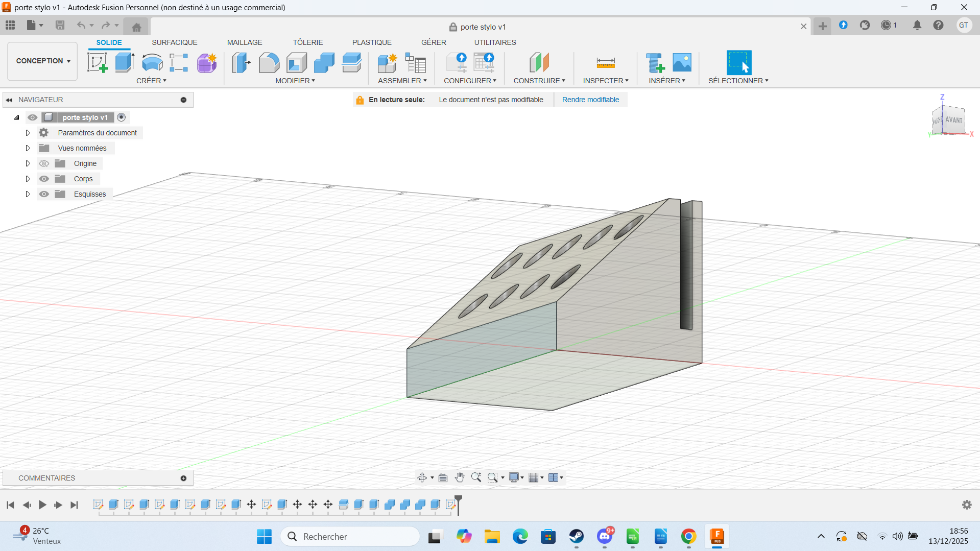Select the Orbit tool in navigation bar
This screenshot has width=980, height=551.
(422, 477)
